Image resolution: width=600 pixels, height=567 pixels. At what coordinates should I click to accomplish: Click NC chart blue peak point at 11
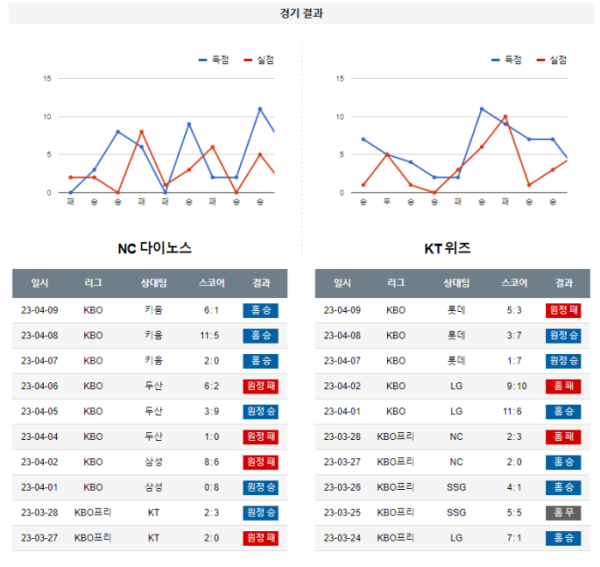(x=260, y=109)
